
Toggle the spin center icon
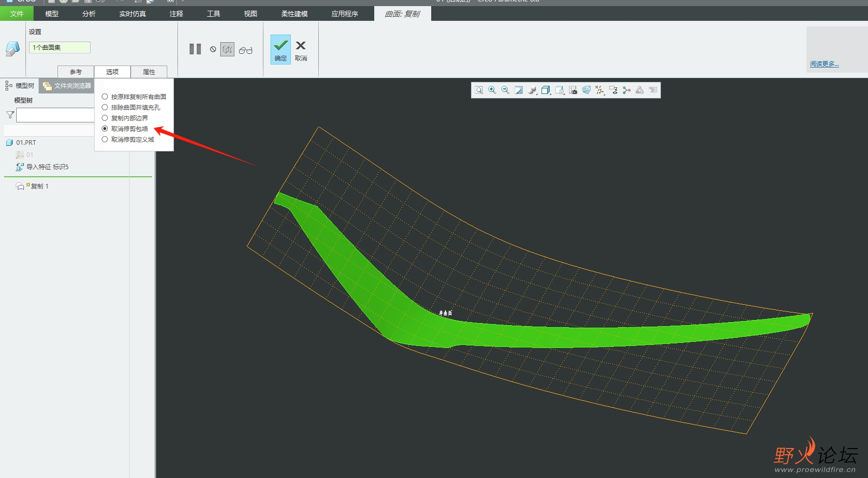pyautogui.click(x=626, y=90)
